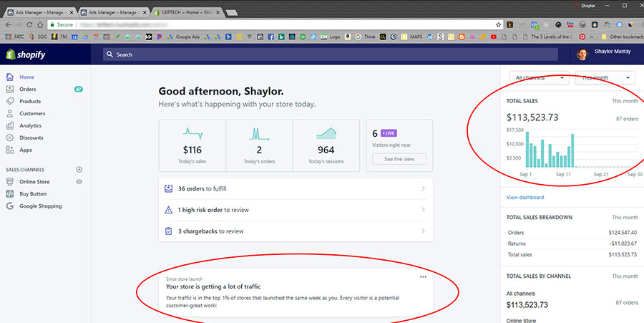Viewport: 644px width, 323px height.
Task: Bookmark page with the star icon
Action: [x=498, y=24]
